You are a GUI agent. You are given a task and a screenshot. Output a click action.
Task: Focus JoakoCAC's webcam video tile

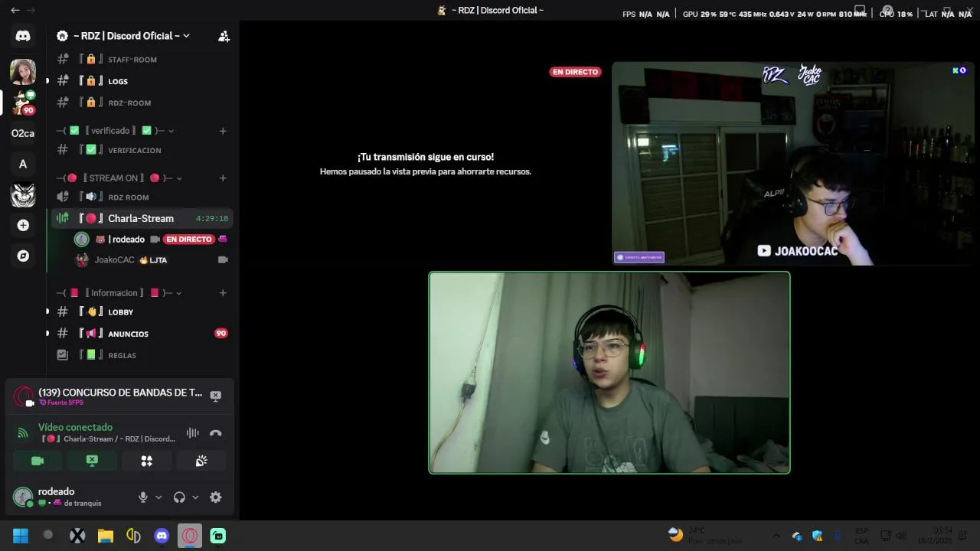(x=793, y=164)
